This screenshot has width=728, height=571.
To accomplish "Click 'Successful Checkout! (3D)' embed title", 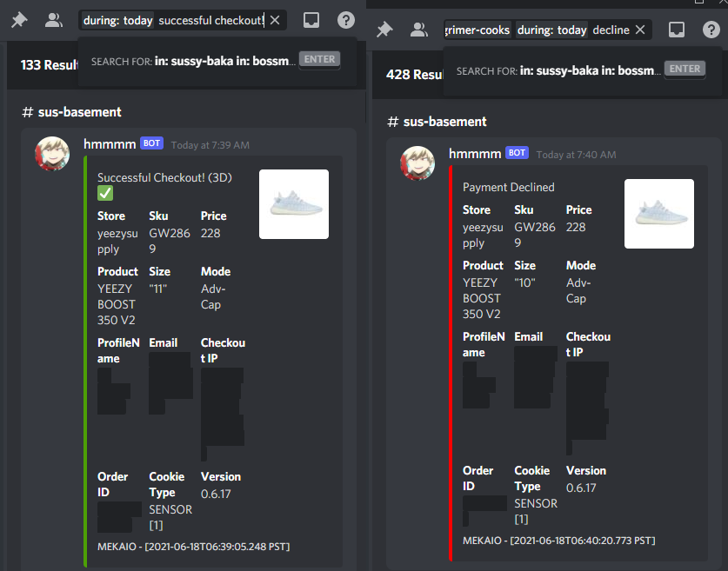I will (x=164, y=177).
